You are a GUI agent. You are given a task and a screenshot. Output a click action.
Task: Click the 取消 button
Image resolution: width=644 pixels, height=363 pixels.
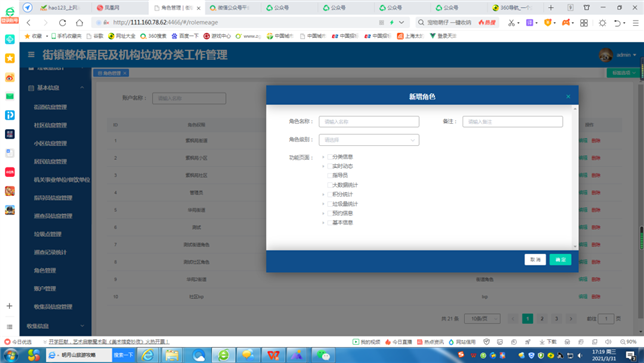coord(535,260)
